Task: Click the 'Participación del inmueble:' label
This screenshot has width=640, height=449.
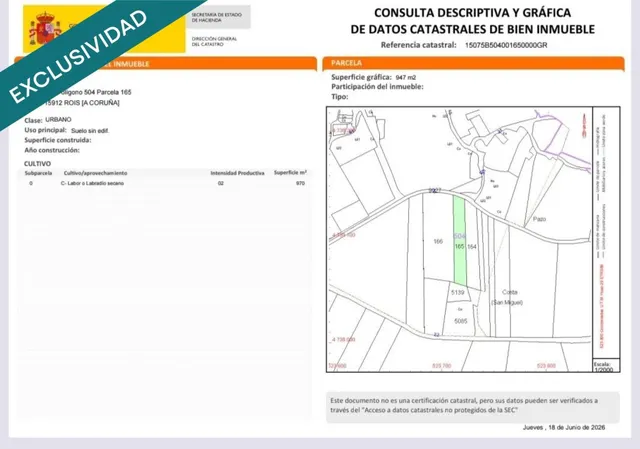Action: (377, 87)
